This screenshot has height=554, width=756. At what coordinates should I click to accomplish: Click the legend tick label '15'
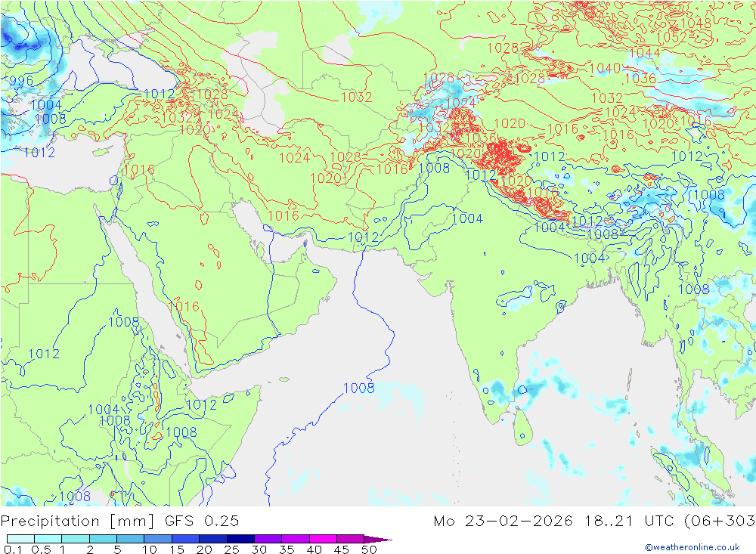click(x=177, y=549)
